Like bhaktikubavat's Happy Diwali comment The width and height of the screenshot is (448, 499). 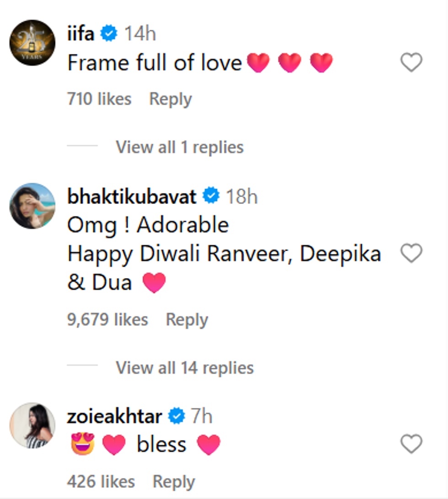(x=411, y=253)
